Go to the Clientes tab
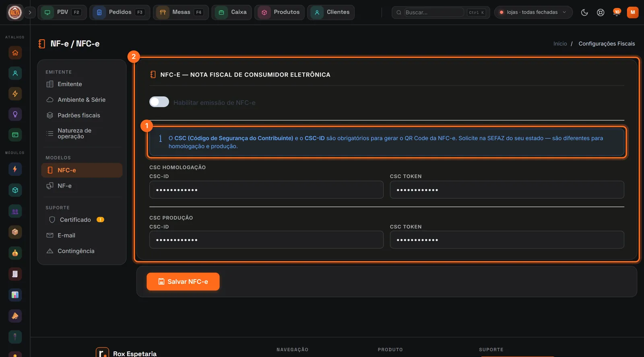The height and width of the screenshot is (357, 644). 331,12
